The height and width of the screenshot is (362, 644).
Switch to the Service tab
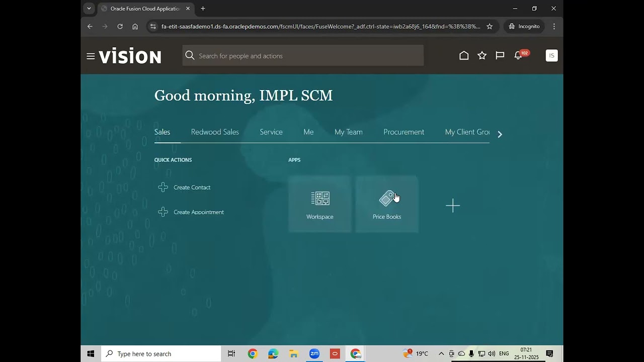pos(271,132)
